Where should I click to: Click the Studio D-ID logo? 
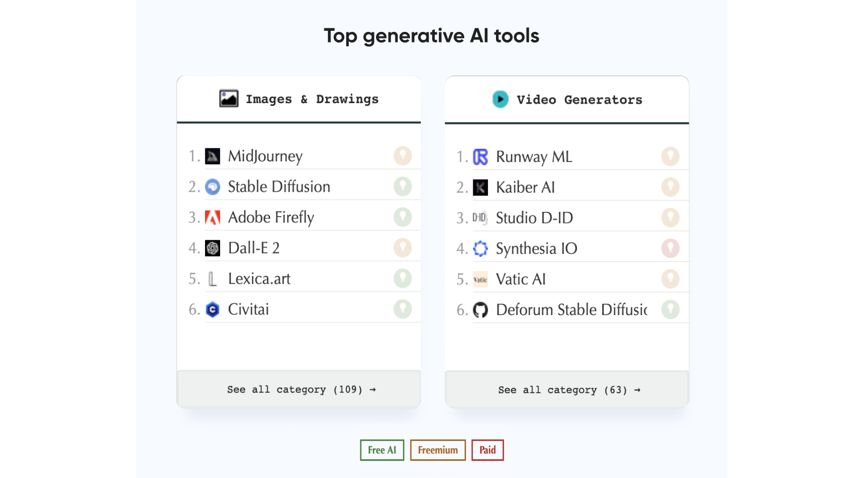click(x=481, y=218)
